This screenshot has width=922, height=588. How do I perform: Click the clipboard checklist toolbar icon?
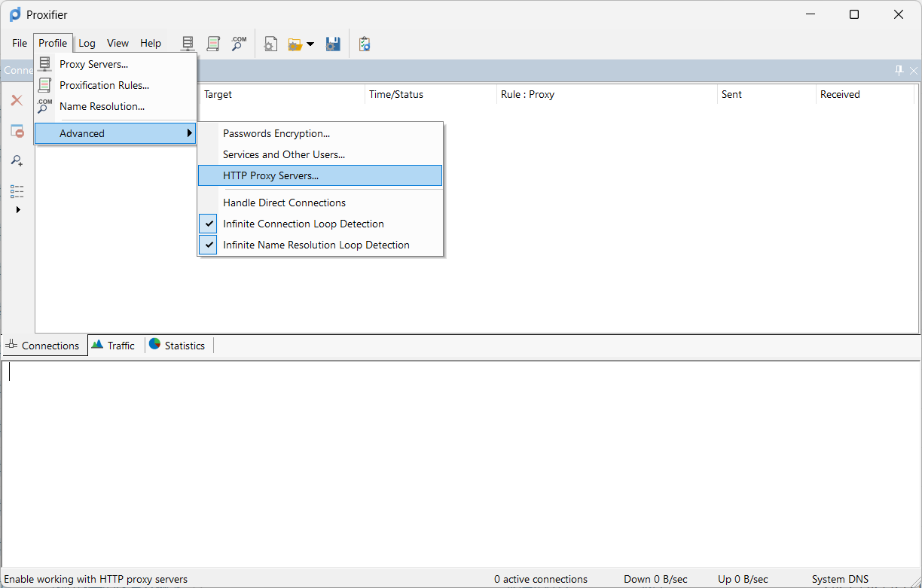pos(365,44)
